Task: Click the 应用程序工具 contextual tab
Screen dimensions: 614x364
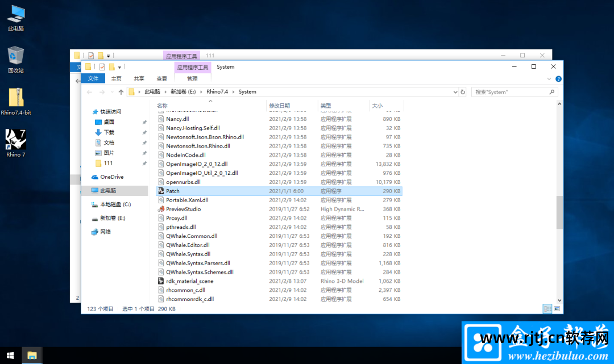Action: coord(193,67)
